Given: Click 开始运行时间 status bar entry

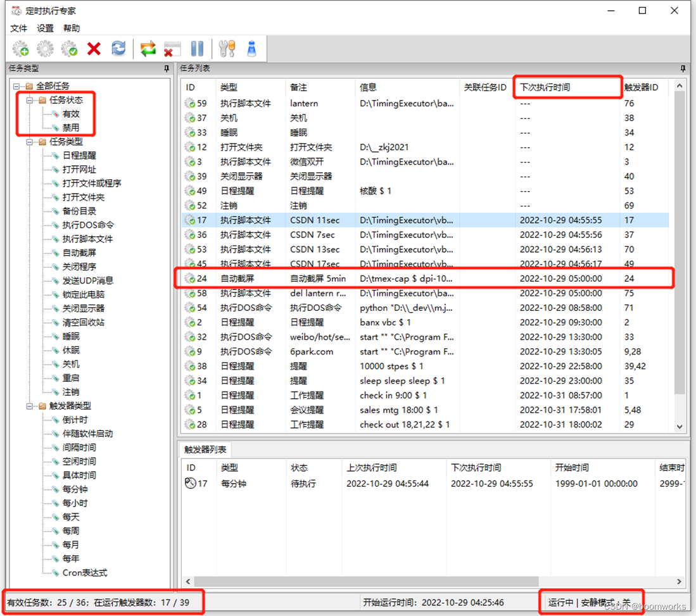Looking at the screenshot, I should (433, 603).
